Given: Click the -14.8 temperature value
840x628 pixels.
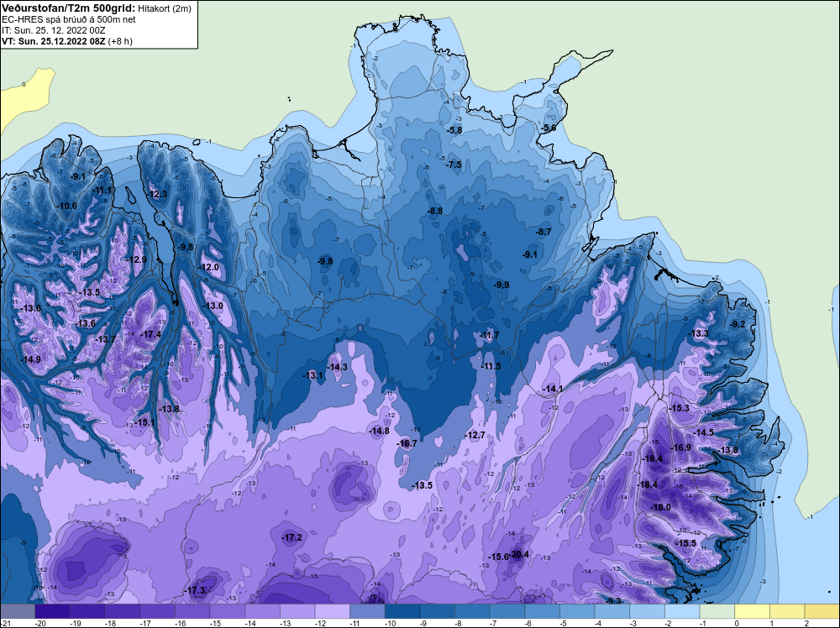Looking at the screenshot, I should (x=380, y=431).
